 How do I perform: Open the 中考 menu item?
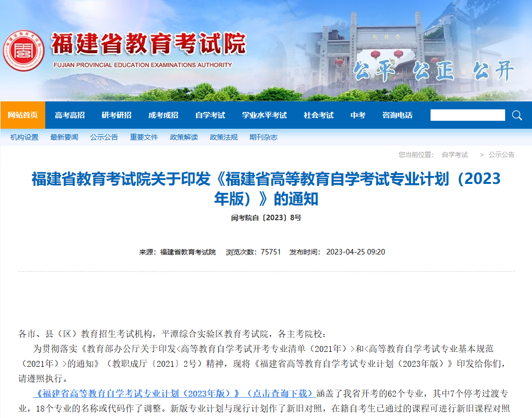(357, 115)
